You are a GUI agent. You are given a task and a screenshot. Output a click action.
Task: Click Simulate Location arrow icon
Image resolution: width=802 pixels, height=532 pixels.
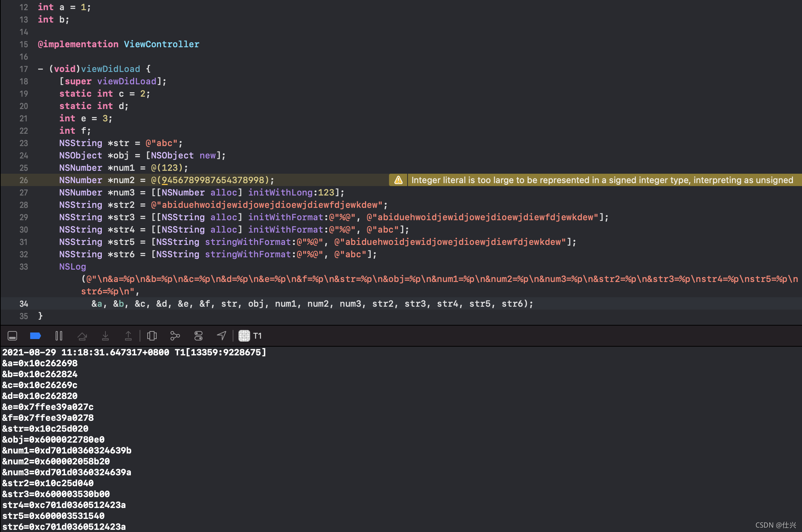click(x=221, y=336)
